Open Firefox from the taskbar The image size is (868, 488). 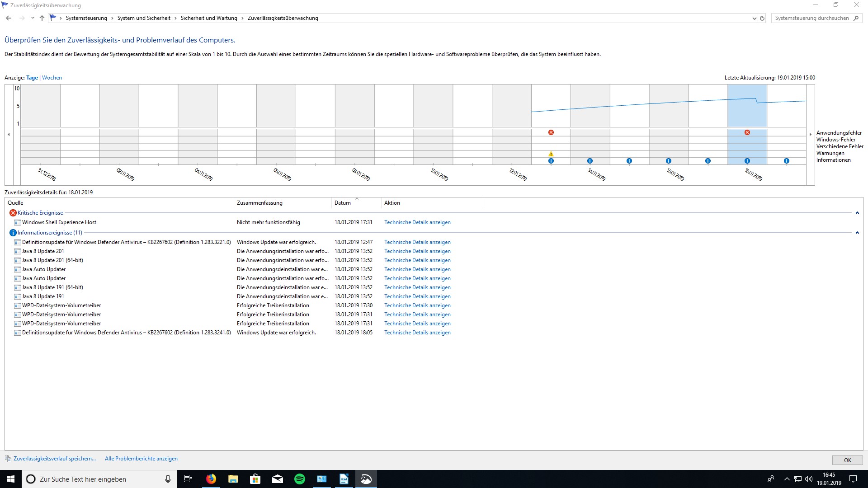211,479
